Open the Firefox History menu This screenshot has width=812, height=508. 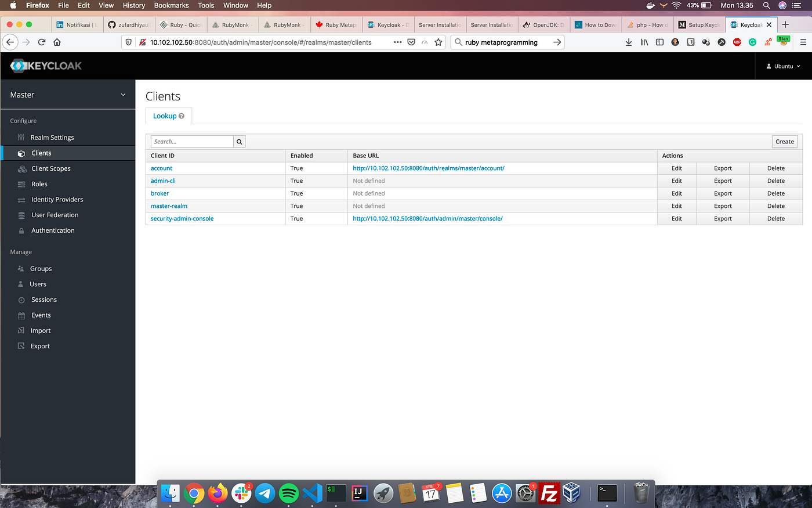[x=134, y=5]
